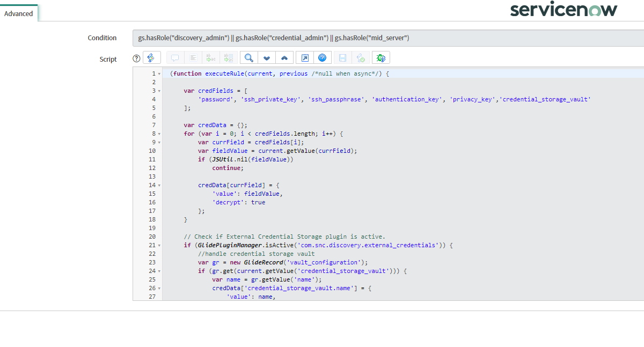
Task: Click the syntax check icon beside save
Action: click(361, 58)
